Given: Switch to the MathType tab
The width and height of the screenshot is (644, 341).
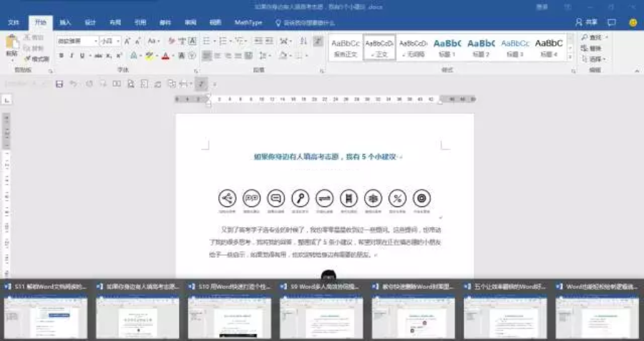Looking at the screenshot, I should point(248,23).
